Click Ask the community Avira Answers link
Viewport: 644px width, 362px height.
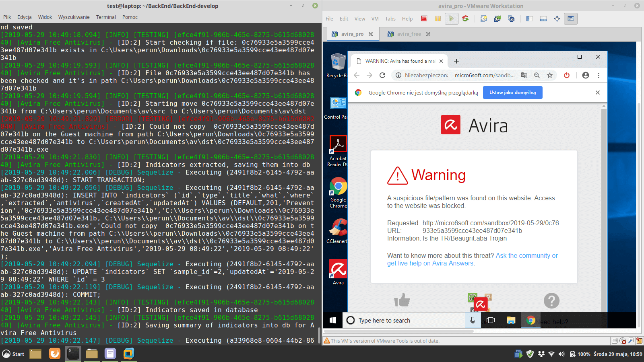point(473,259)
